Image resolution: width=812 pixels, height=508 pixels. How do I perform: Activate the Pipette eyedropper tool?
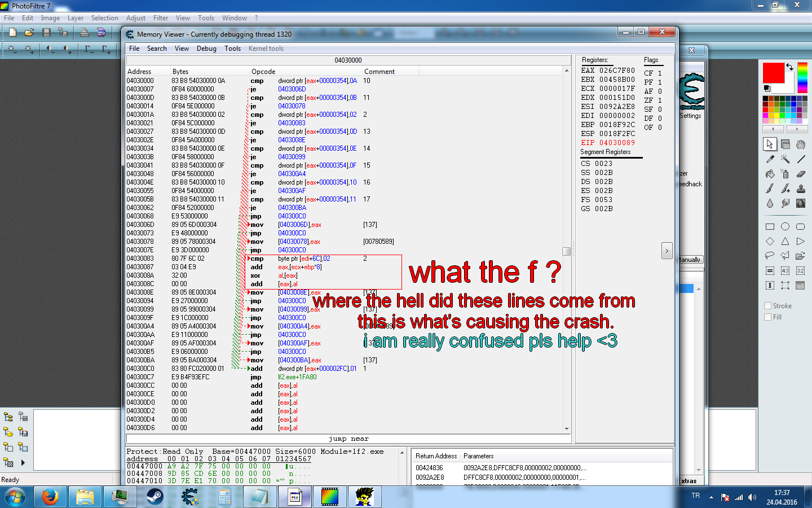770,159
